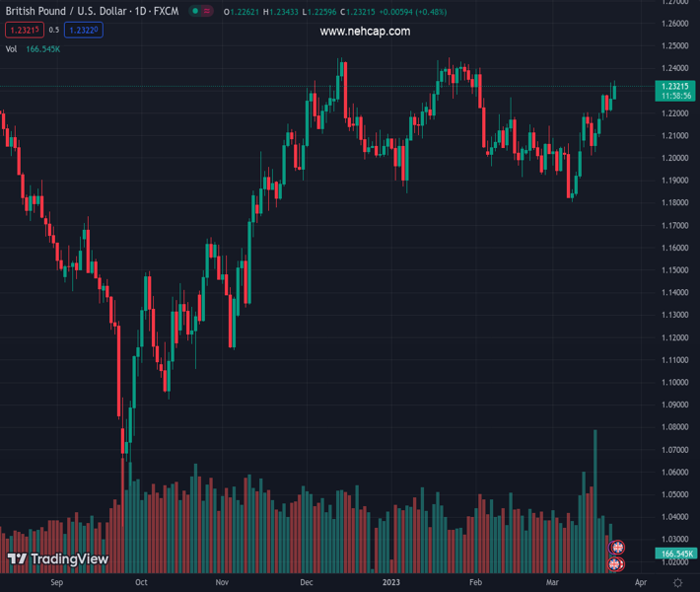This screenshot has width=700, height=592.
Task: Click the open value O1.22621
Action: (242, 12)
